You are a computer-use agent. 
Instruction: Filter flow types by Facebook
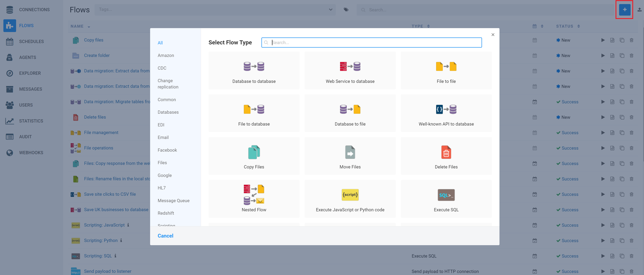point(167,150)
